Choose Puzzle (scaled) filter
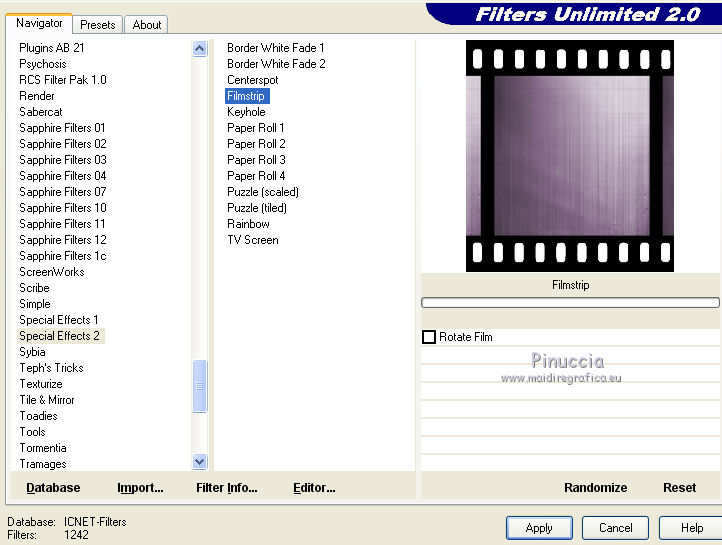Screen dimensions: 722x545 (263, 192)
